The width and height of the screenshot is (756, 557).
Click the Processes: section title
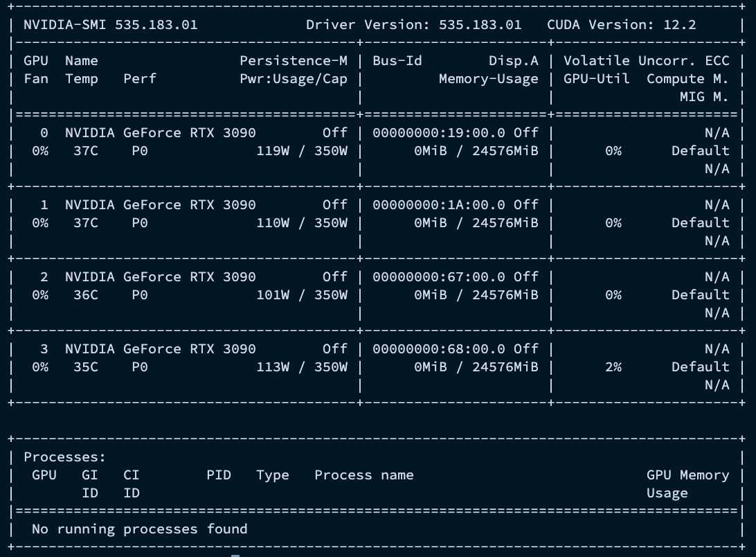[64, 457]
